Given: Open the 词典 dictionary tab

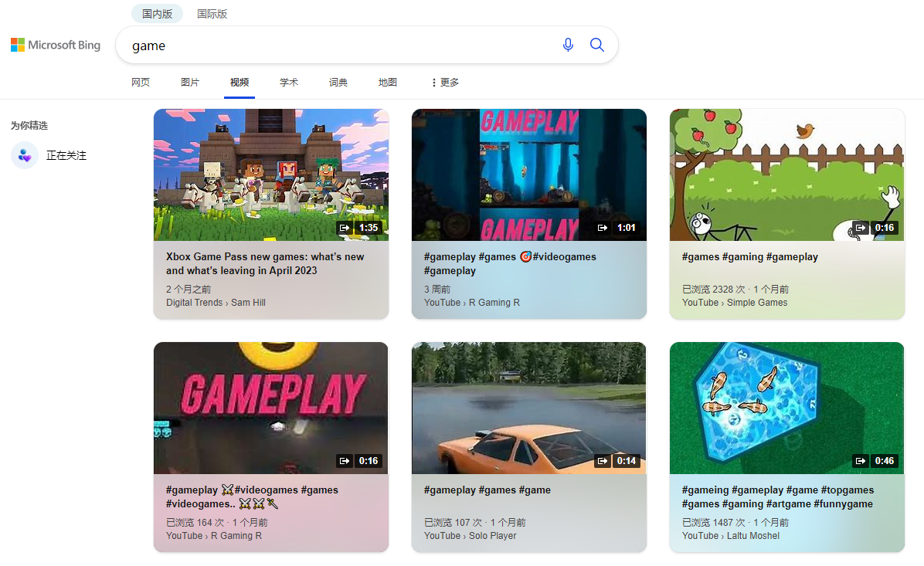Looking at the screenshot, I should 338,83.
